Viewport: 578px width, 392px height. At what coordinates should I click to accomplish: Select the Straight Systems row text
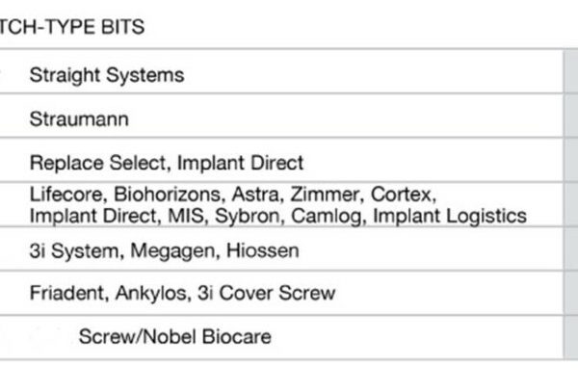pyautogui.click(x=106, y=74)
